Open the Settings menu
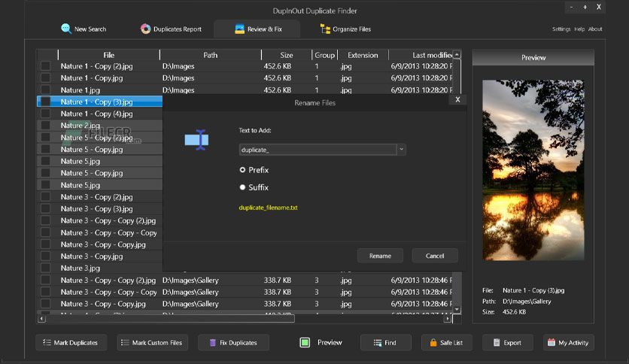629x364 pixels. click(561, 29)
